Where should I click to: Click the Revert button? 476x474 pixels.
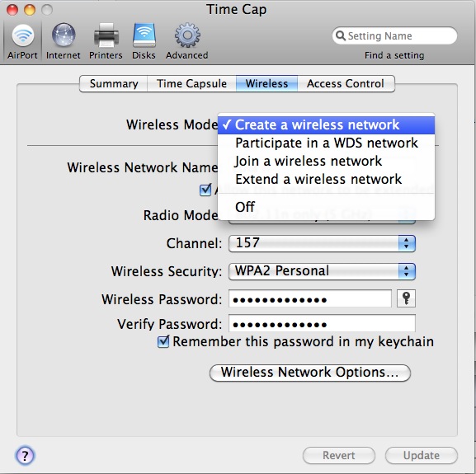(339, 455)
